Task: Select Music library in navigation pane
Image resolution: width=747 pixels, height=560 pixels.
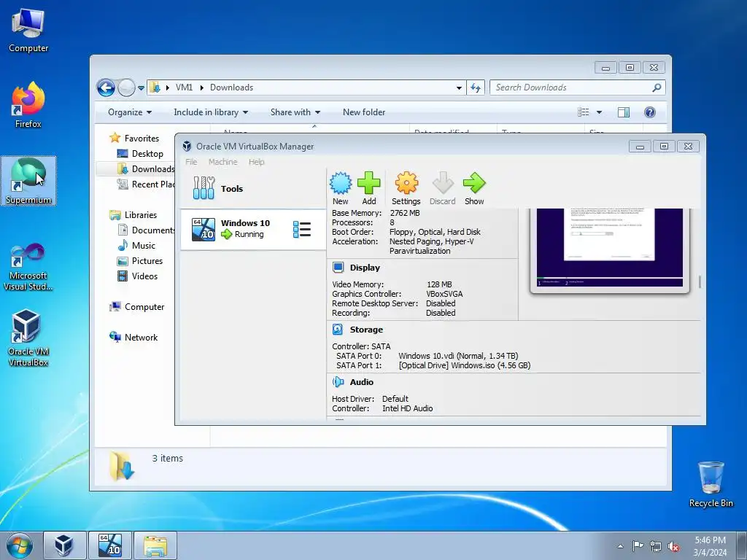Action: pos(144,246)
